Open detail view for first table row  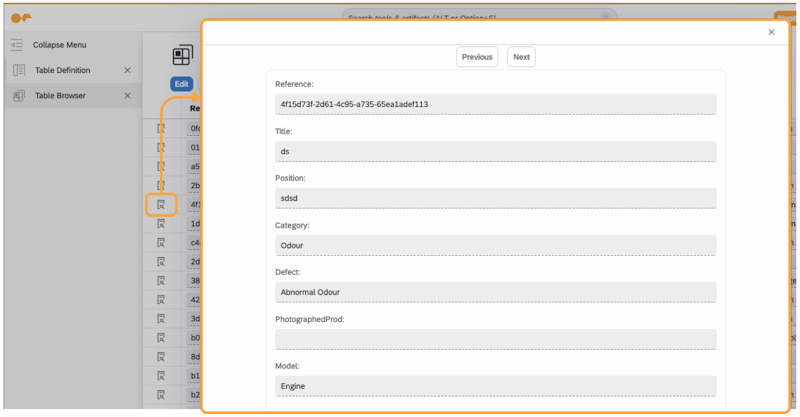(160, 129)
